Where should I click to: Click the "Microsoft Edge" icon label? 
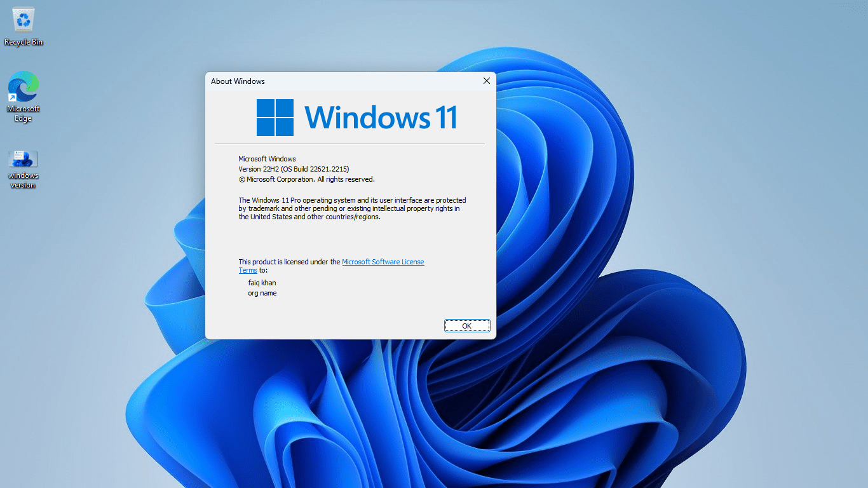[24, 114]
